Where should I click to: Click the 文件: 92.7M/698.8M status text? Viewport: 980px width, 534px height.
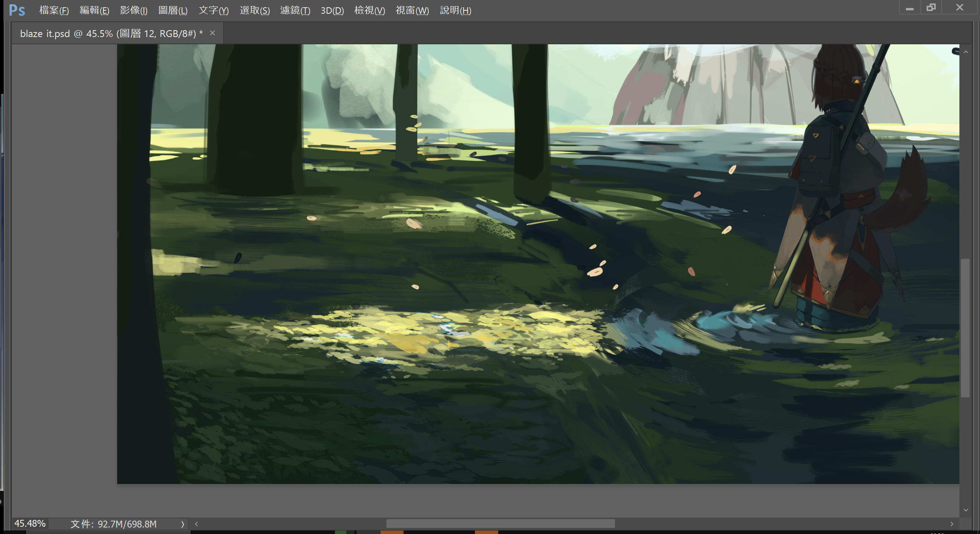pos(114,524)
